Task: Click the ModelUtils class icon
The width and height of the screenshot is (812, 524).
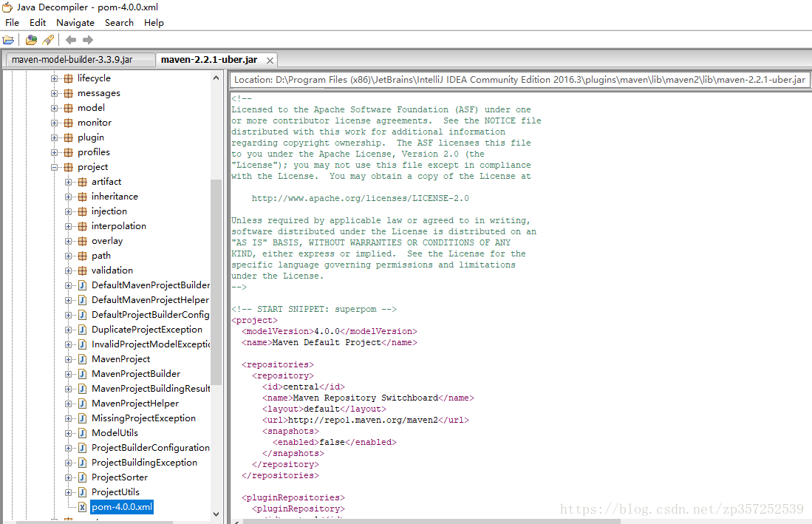Action: pos(82,433)
